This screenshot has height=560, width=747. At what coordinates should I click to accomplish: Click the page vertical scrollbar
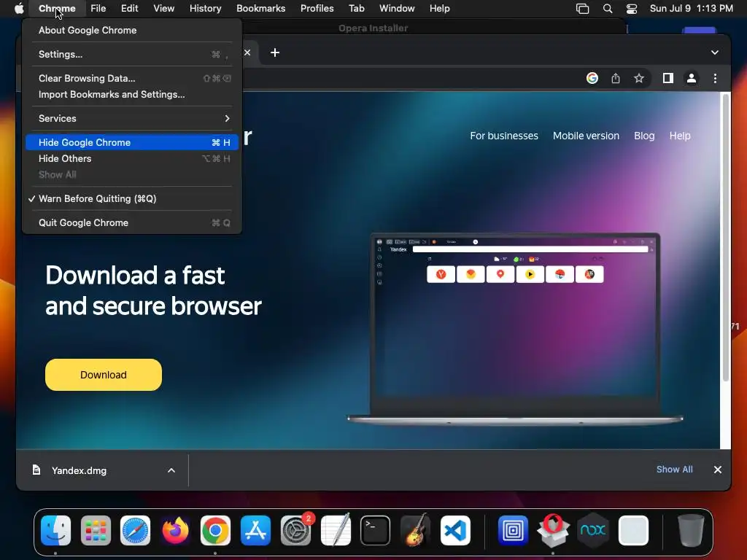click(x=726, y=237)
